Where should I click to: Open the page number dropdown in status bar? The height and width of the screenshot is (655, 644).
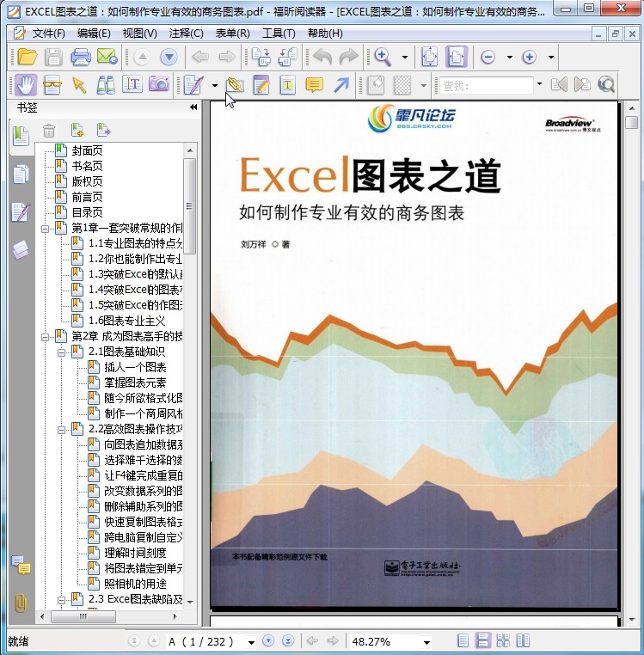[x=251, y=642]
